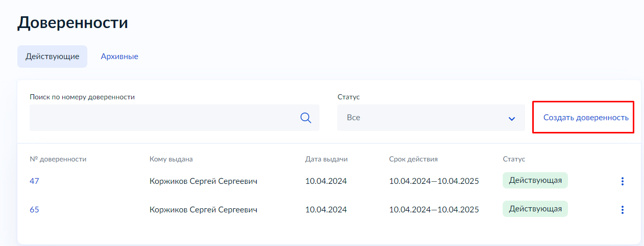Click Коржиков Сергей Сергеевич in row 47

coord(203,181)
